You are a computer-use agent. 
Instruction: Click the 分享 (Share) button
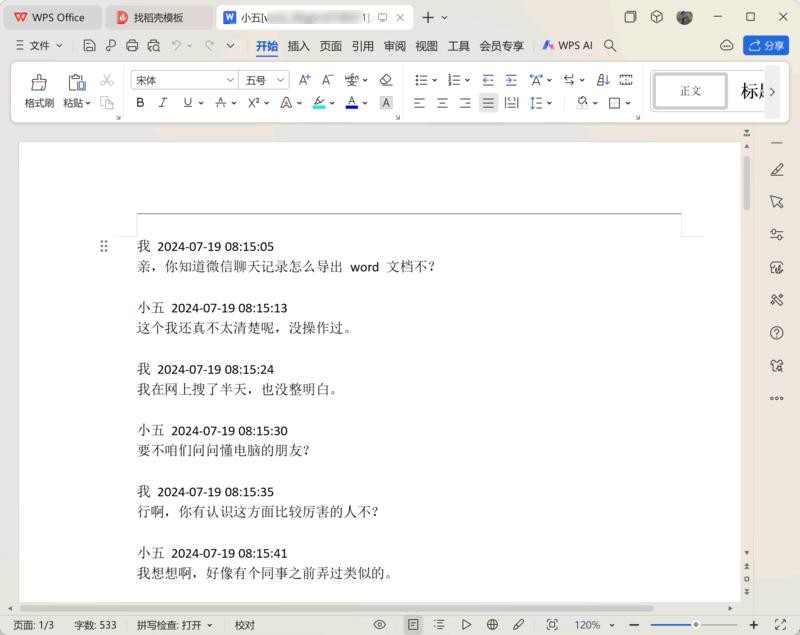pos(766,46)
